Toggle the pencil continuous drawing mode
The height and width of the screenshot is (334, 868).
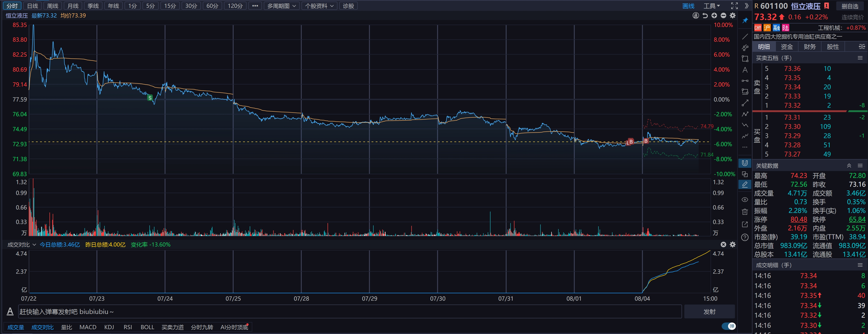pos(745,184)
